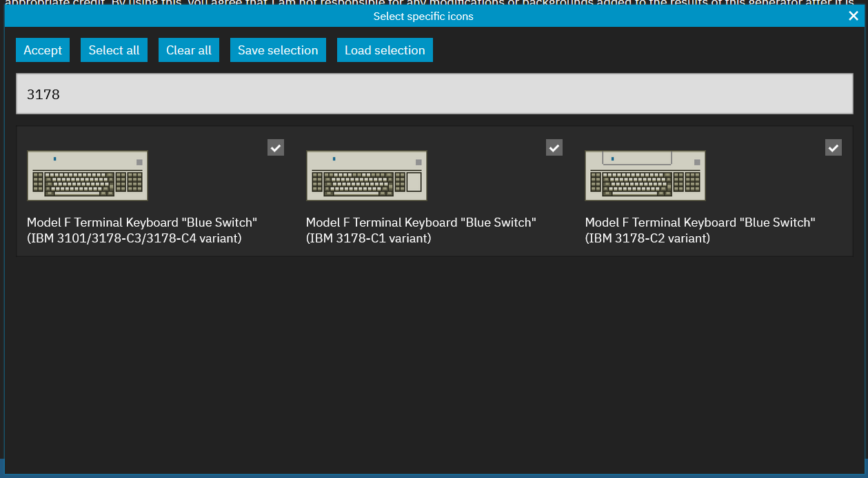This screenshot has height=478, width=868.
Task: Click "Select all" to choose every icon
Action: [114, 50]
